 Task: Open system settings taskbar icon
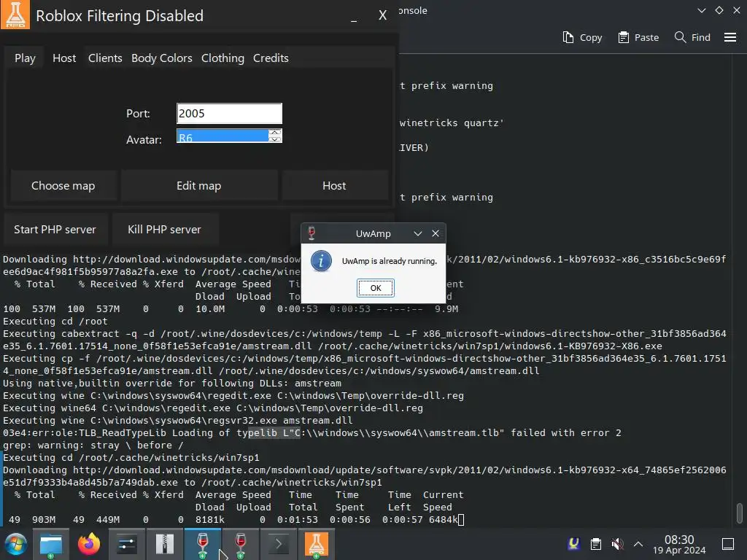127,544
